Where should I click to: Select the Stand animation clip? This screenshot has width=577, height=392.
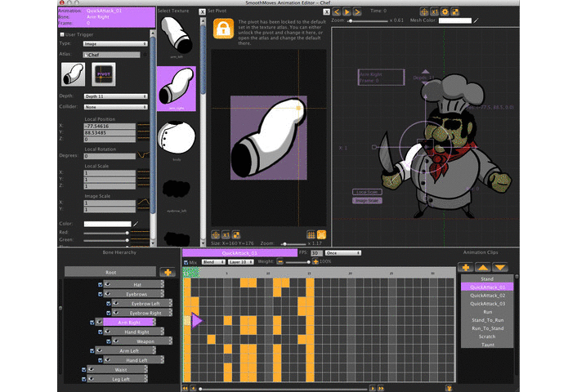pos(487,279)
